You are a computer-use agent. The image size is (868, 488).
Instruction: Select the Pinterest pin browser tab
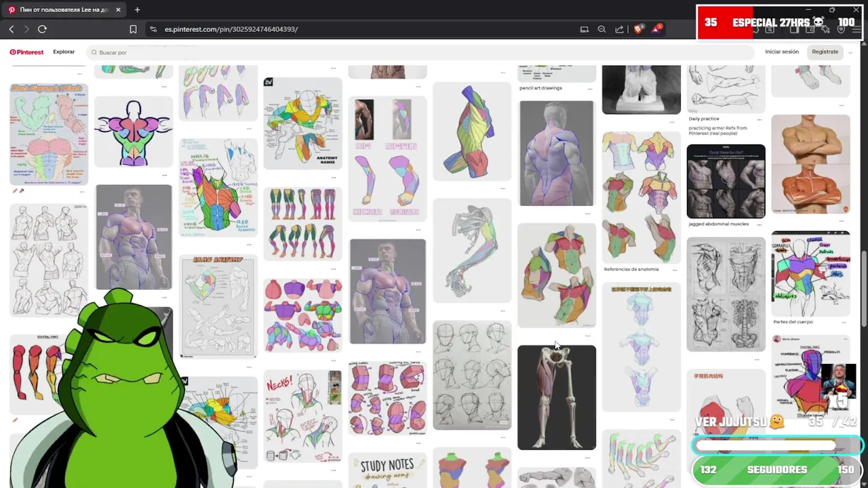pyautogui.click(x=64, y=9)
